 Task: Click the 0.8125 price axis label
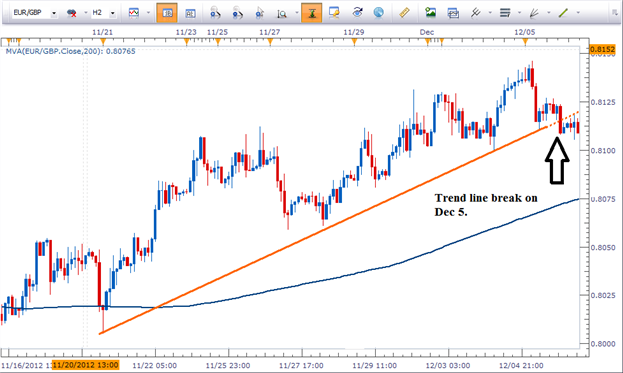click(604, 102)
